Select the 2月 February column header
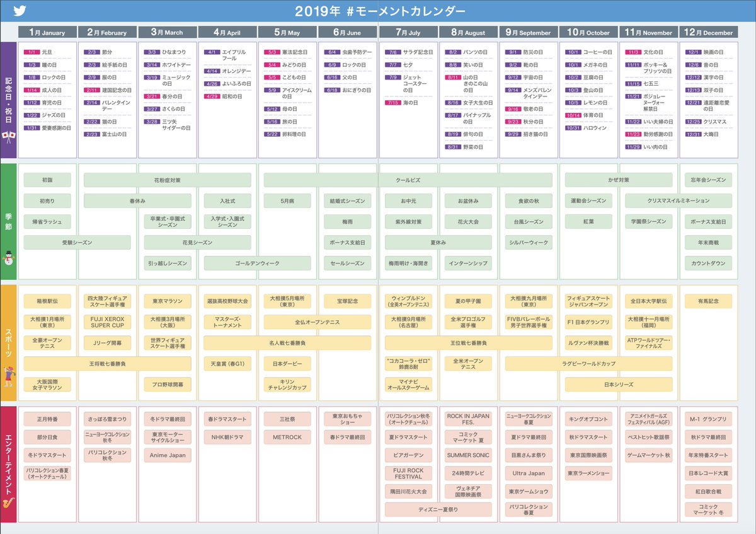This screenshot has width=756, height=534. (107, 32)
